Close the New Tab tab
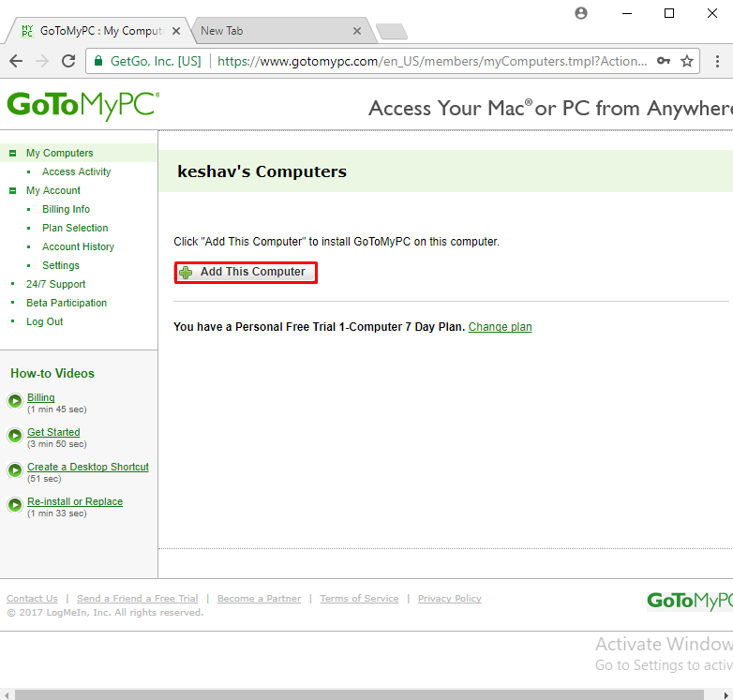 coord(357,31)
